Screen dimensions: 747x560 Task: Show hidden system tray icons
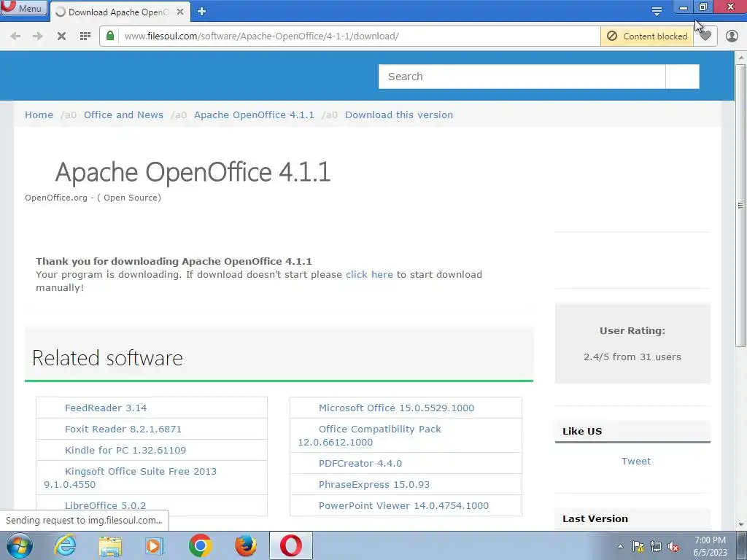pos(620,546)
